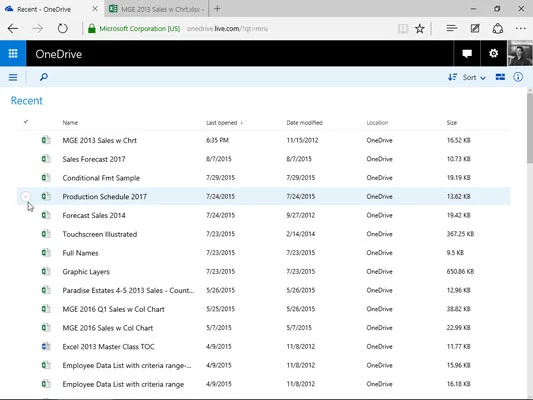533x400 pixels.
Task: Add page to favorites with star icon
Action: tap(420, 29)
